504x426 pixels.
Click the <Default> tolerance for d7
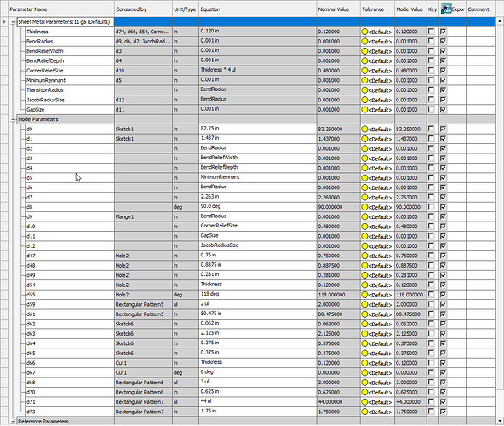click(381, 198)
